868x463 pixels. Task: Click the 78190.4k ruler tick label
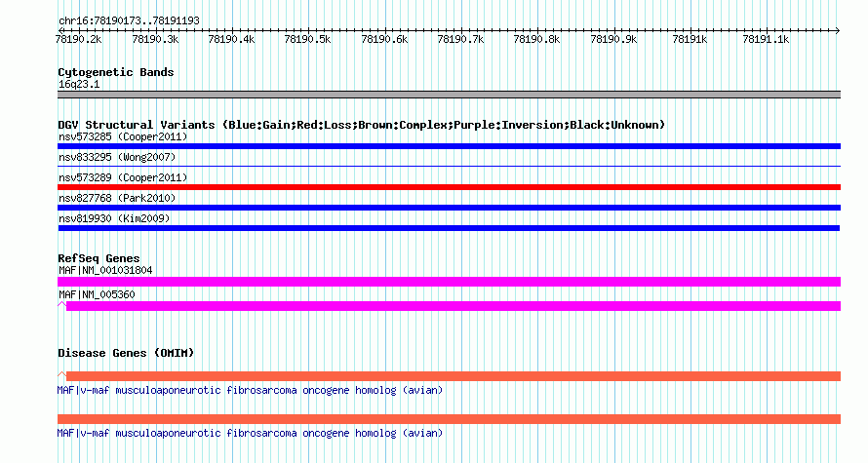coord(231,39)
